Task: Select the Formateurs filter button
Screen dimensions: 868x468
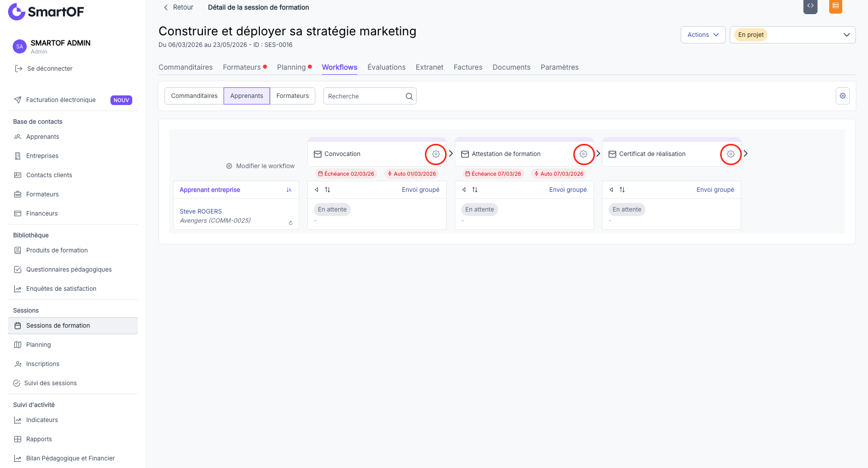Action: click(293, 96)
